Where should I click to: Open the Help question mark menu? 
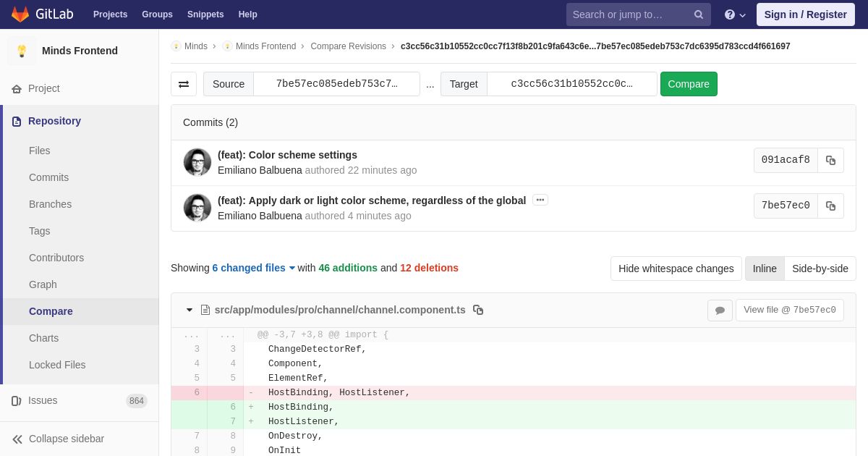[x=735, y=14]
